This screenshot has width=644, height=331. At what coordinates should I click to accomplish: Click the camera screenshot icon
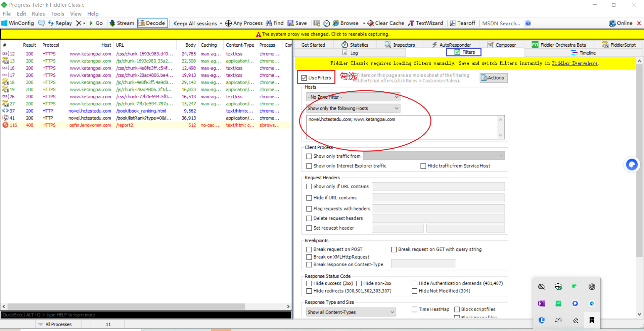317,23
